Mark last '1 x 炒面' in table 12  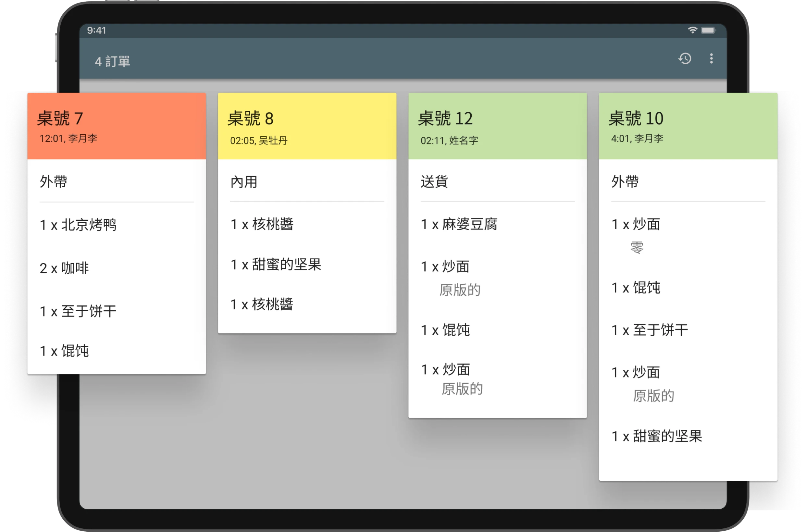click(445, 369)
